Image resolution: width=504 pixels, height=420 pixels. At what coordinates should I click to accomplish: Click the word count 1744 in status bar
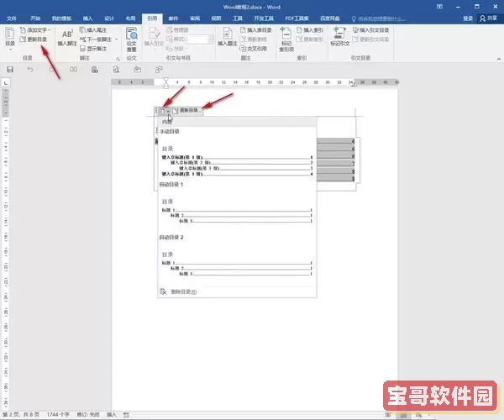pos(58,414)
